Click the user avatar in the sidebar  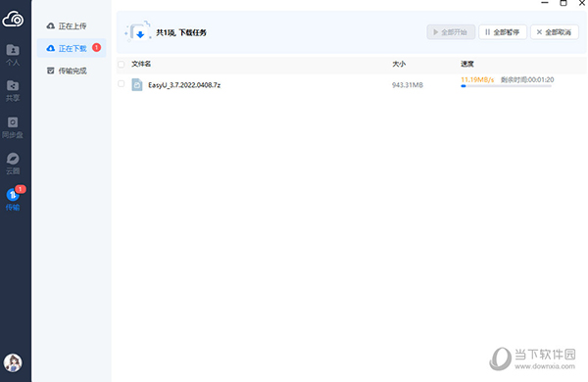[13, 362]
